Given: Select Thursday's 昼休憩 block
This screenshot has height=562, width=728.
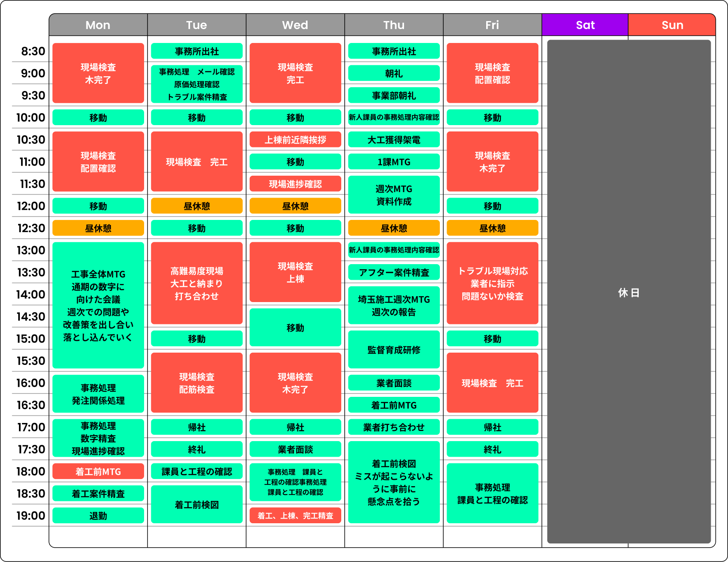Looking at the screenshot, I should pyautogui.click(x=394, y=228).
